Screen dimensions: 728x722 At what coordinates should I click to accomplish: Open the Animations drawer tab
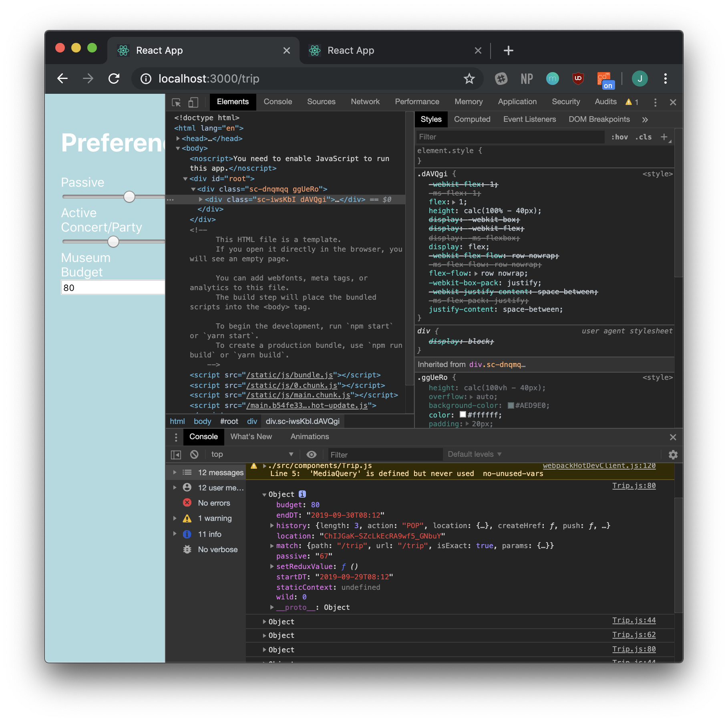click(x=310, y=437)
